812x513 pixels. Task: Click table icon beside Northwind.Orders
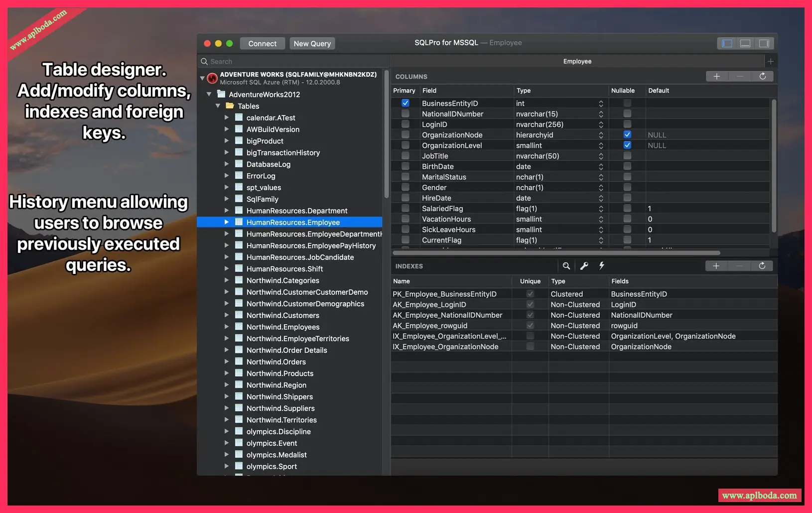(x=239, y=362)
